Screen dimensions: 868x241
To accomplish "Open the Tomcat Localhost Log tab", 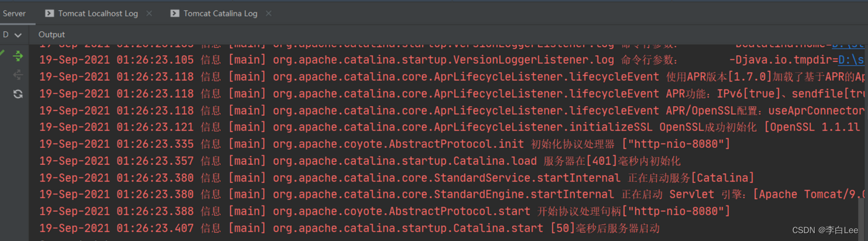I will [x=98, y=13].
